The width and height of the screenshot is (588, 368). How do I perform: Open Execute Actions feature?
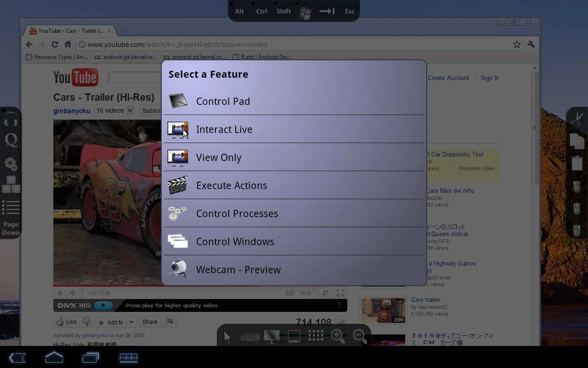point(294,185)
